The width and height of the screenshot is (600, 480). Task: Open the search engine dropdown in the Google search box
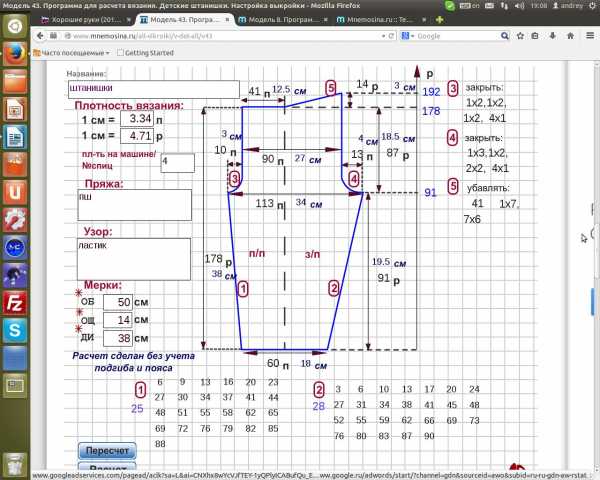pos(410,35)
